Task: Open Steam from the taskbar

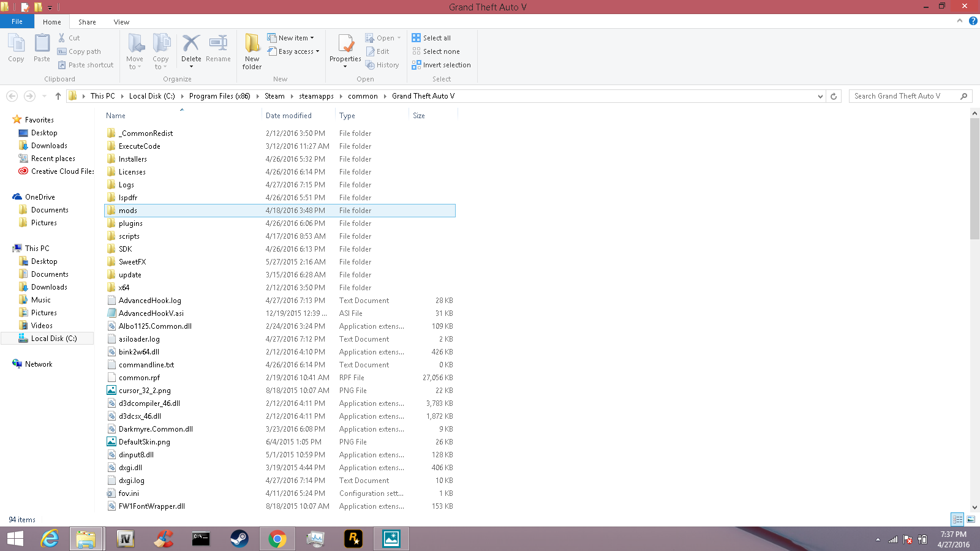Action: point(239,539)
